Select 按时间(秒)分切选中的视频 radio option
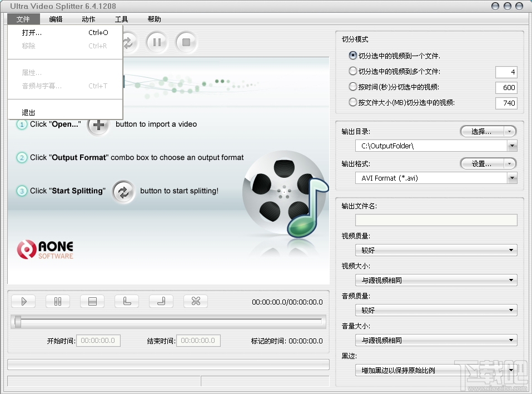This screenshot has width=532, height=394. pyautogui.click(x=352, y=87)
